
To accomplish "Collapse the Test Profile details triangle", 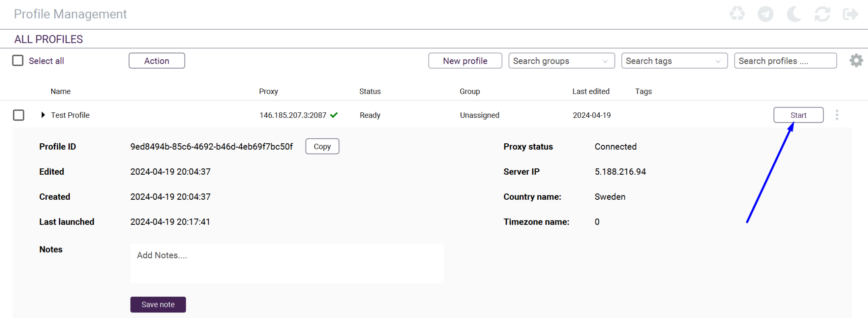I will (43, 115).
